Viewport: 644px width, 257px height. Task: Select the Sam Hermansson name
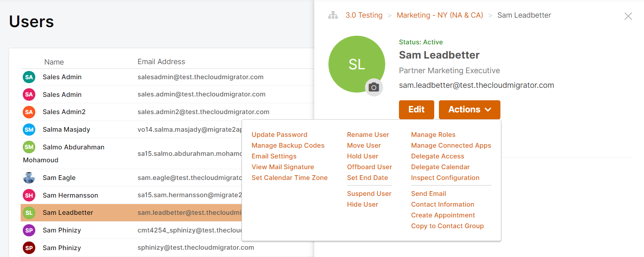(70, 195)
